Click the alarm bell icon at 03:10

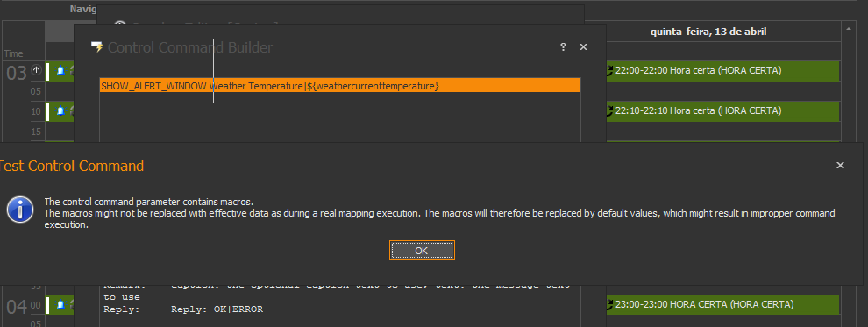tap(60, 111)
